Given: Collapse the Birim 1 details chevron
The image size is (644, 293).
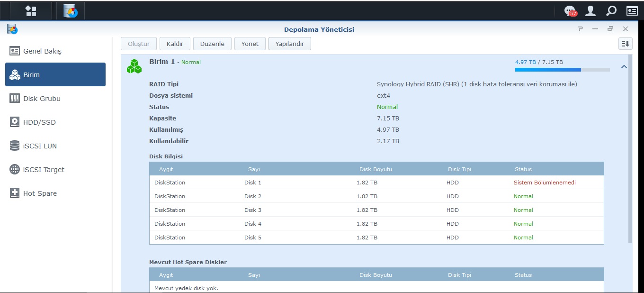Looking at the screenshot, I should [x=624, y=67].
